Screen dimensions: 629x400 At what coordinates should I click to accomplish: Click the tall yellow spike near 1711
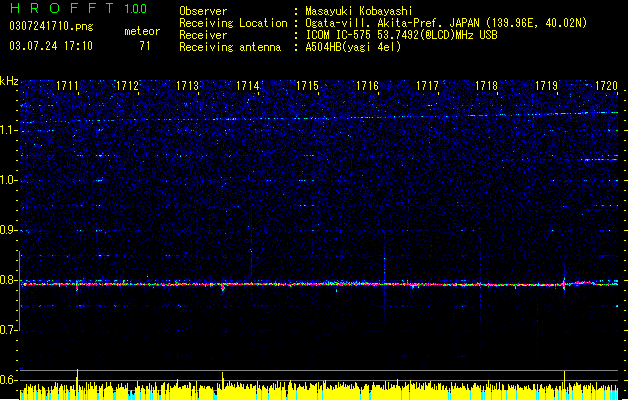click(77, 379)
